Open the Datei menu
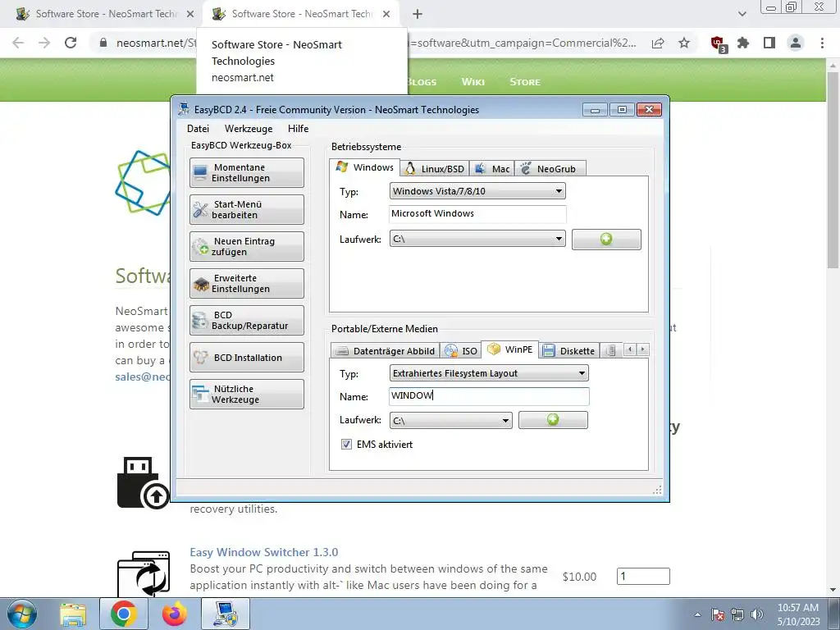Screen dimensions: 840x630 [x=198, y=129]
